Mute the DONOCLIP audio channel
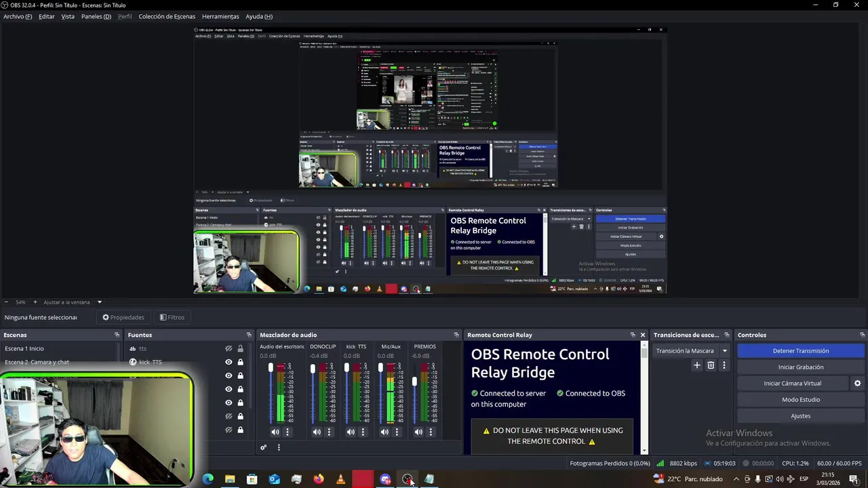868x488 pixels. (x=317, y=432)
